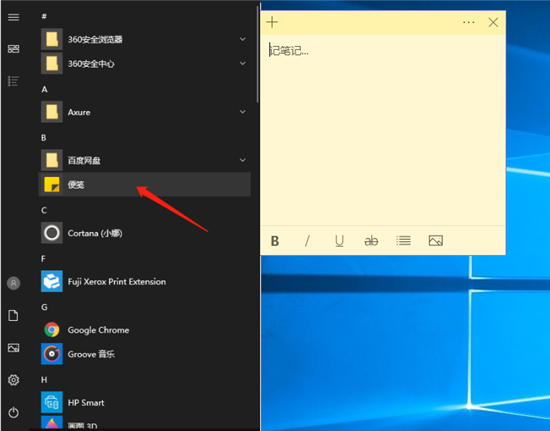Click the 'Google Chrome' text label
The image size is (550, 431).
tap(98, 330)
